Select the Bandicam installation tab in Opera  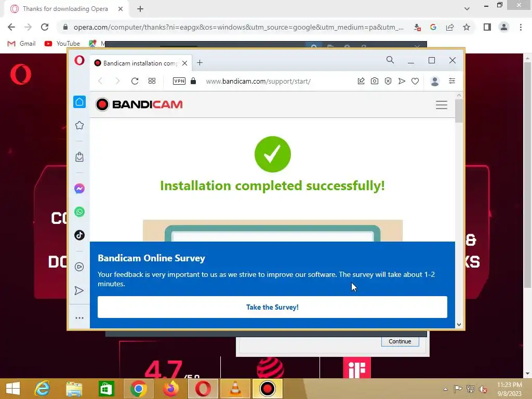[x=141, y=63]
